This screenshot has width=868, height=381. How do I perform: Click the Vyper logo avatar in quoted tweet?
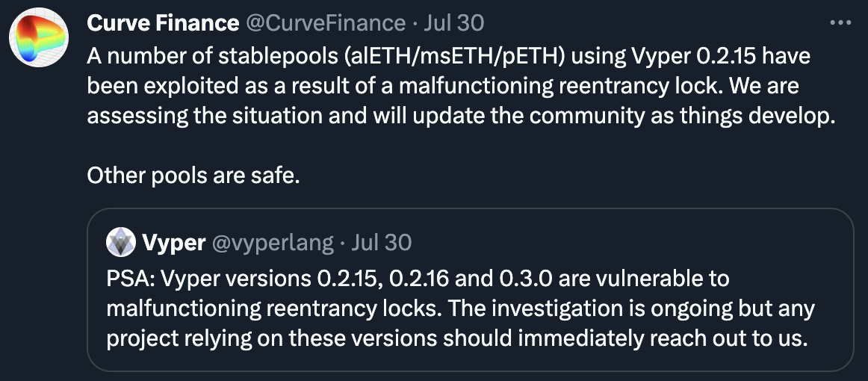(121, 242)
